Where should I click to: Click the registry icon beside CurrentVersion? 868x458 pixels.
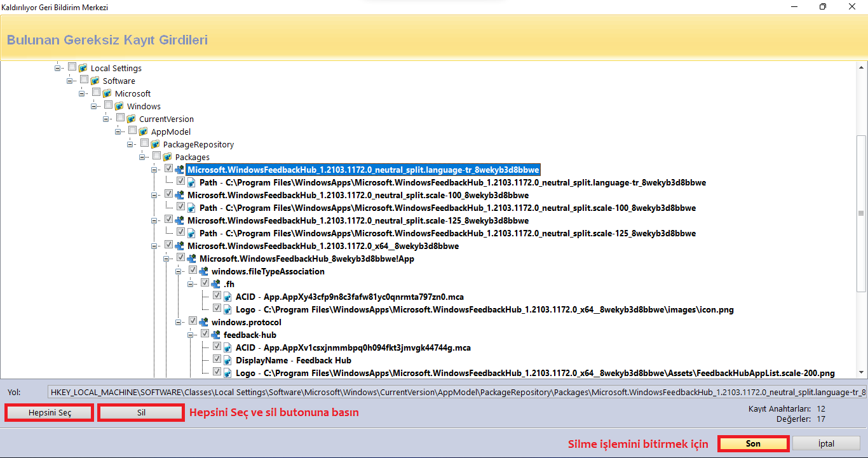point(132,119)
